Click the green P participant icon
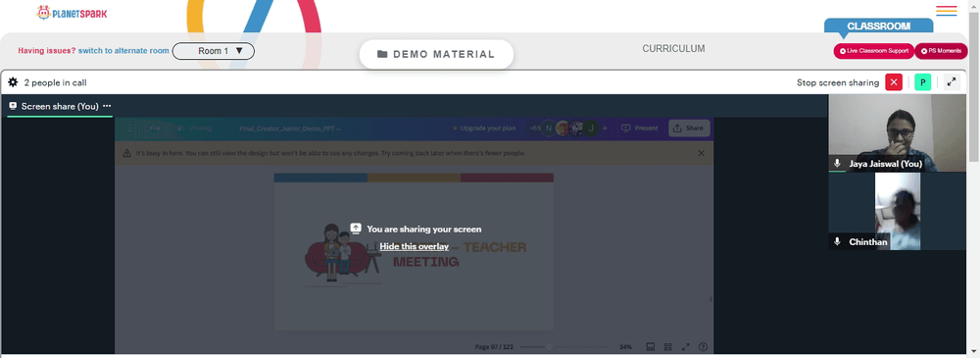Screen dimensions: 980x358 coord(922,82)
